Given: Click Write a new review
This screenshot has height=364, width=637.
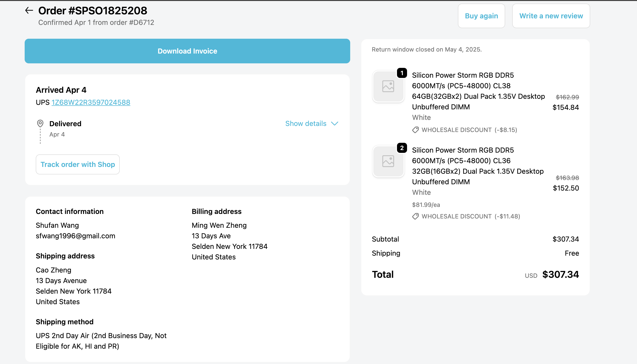Looking at the screenshot, I should click(551, 16).
